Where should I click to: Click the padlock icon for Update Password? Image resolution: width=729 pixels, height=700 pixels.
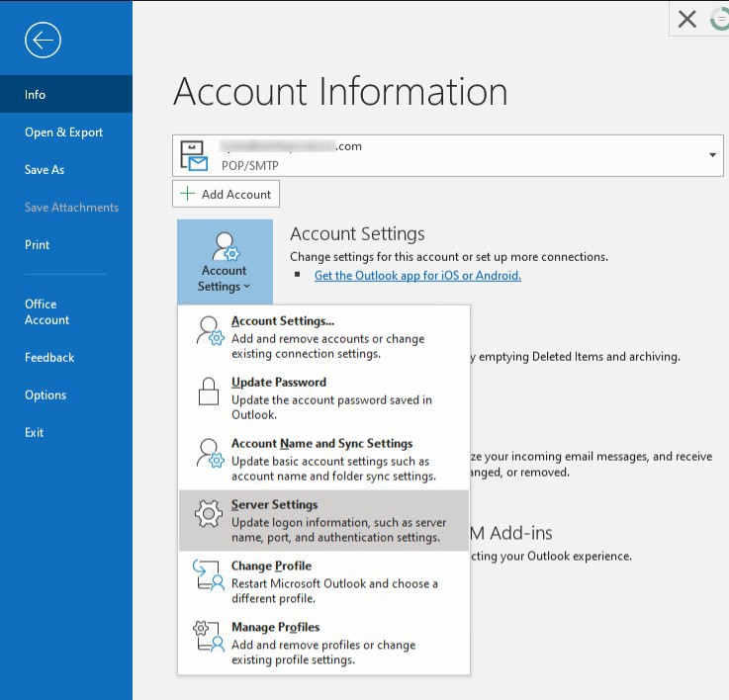coord(209,392)
